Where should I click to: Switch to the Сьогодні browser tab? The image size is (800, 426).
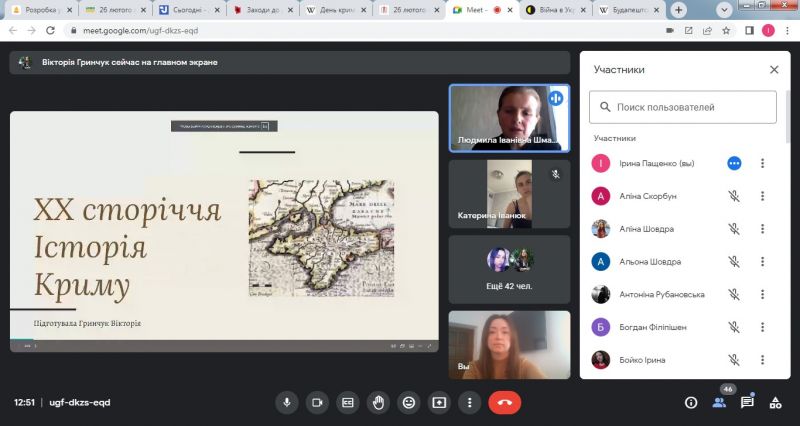pyautogui.click(x=189, y=10)
